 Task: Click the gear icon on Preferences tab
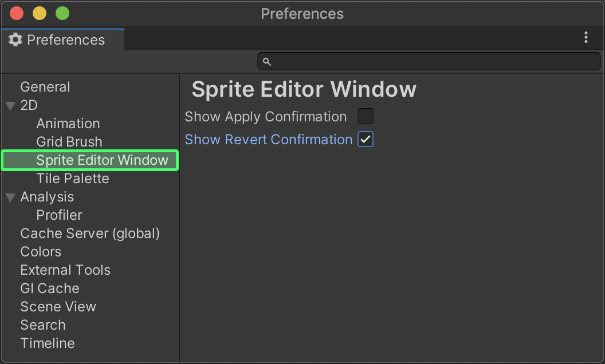point(15,40)
